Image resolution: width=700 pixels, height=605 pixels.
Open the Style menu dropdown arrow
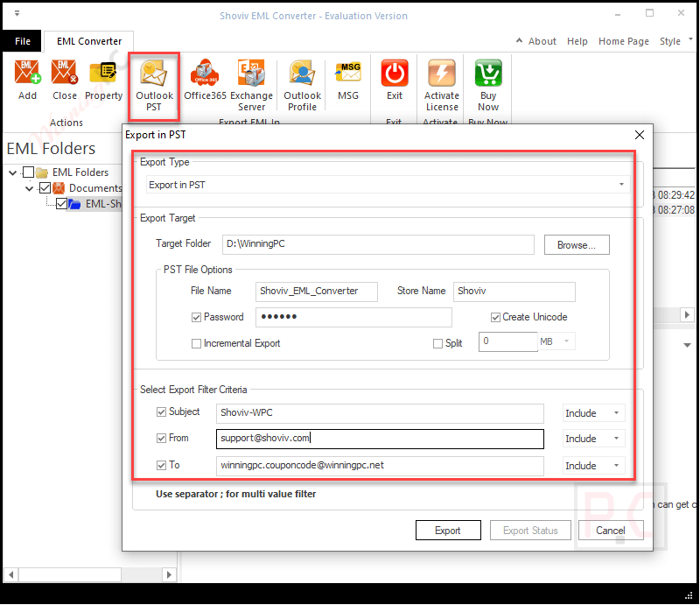coord(690,39)
